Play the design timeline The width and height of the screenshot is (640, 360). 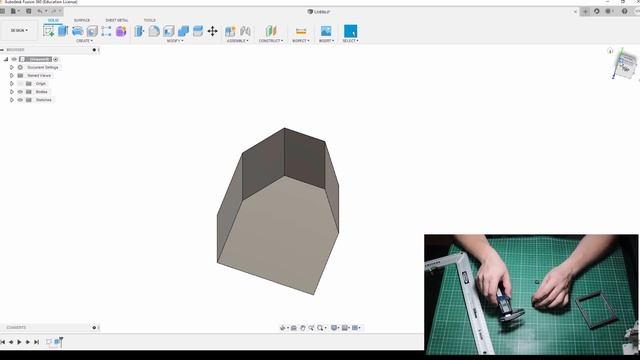pyautogui.click(x=19, y=342)
